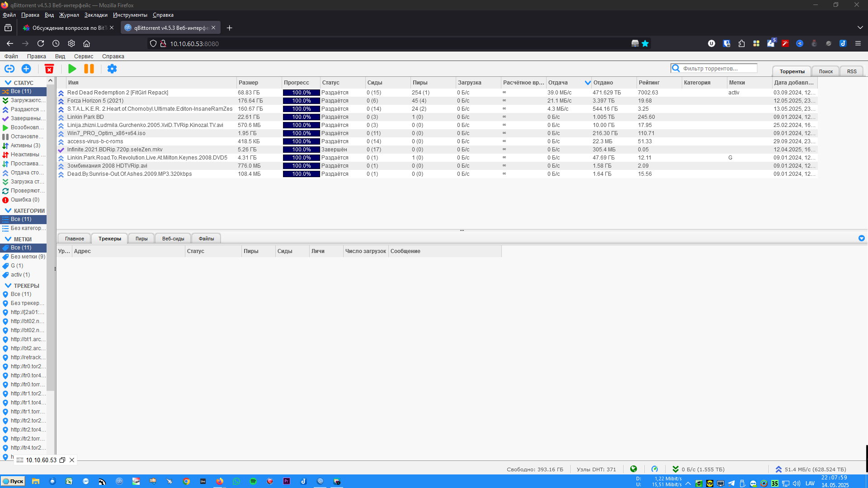Switch to the Файлы tab

pos(206,239)
